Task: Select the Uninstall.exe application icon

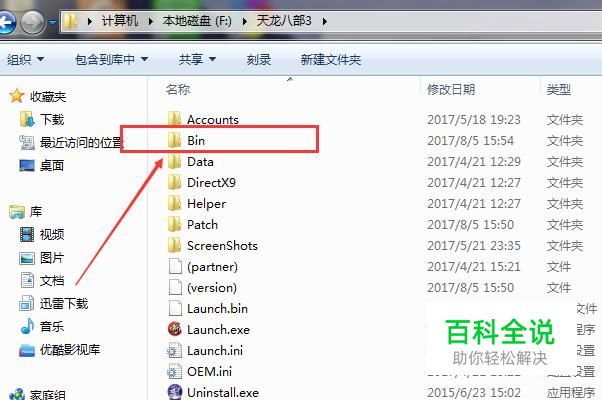Action: (175, 392)
